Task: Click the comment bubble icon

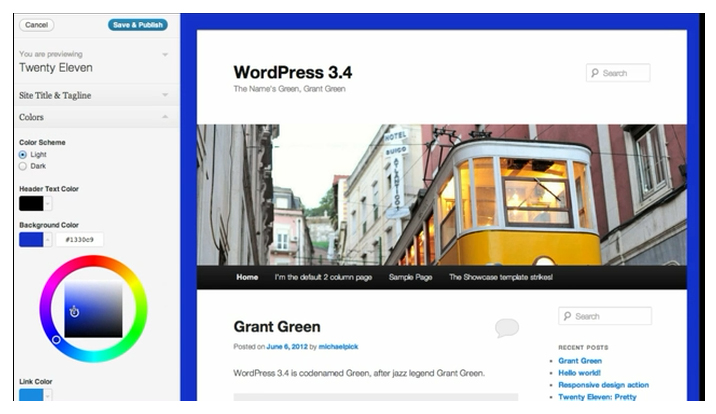Action: click(507, 328)
